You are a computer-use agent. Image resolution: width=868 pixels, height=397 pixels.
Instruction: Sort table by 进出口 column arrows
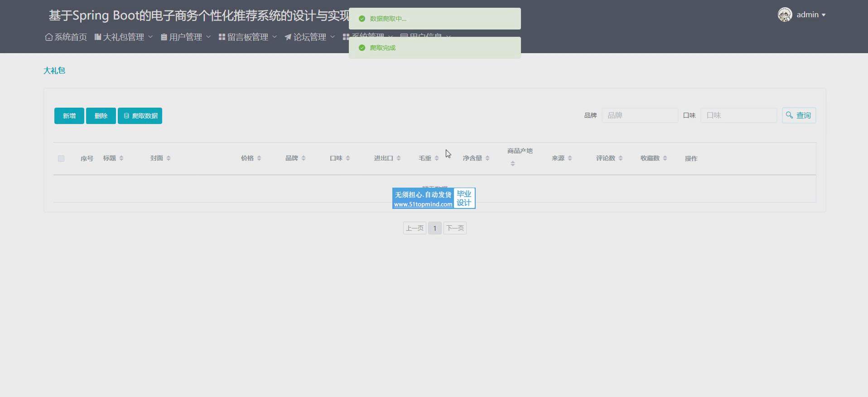click(399, 158)
